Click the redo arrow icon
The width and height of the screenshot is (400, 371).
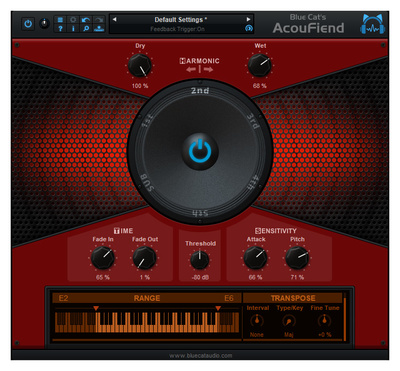[99, 20]
